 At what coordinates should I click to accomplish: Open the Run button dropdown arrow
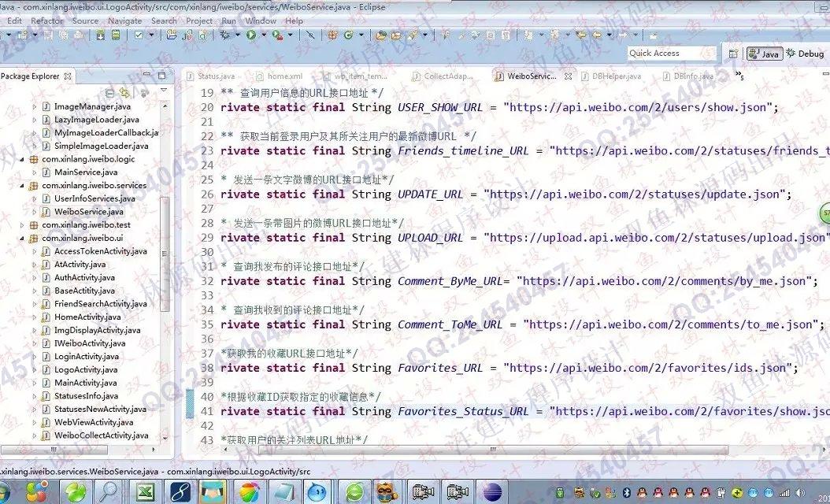(263, 35)
